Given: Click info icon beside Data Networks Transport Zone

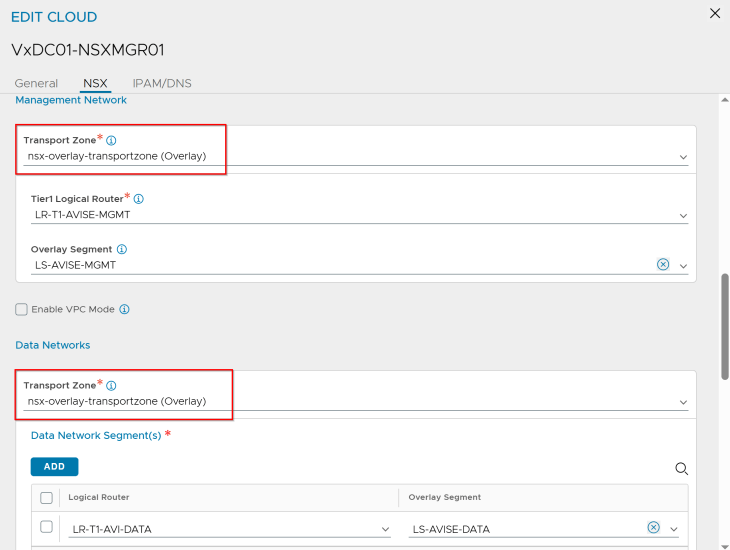Looking at the screenshot, I should point(111,386).
